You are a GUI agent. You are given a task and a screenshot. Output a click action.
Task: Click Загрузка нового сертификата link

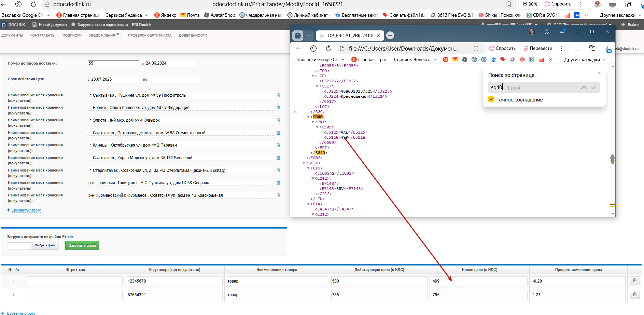point(100,25)
